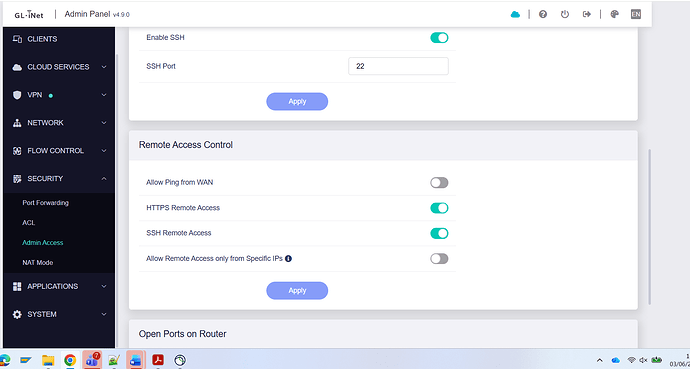
Task: Open Outlook icon in the taskbar
Action: 135,360
